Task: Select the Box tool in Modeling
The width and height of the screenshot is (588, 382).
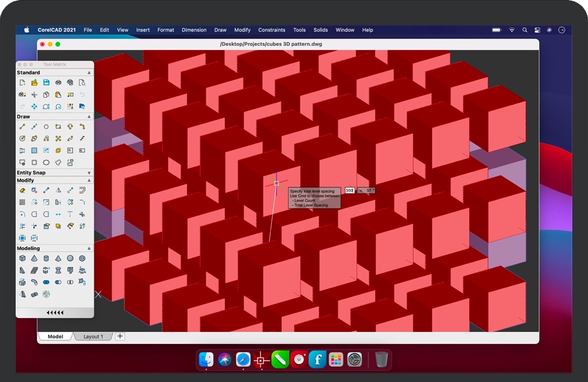Action: (22, 258)
